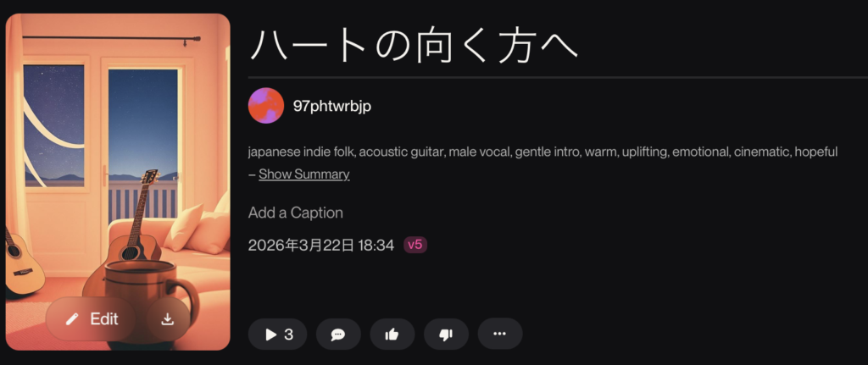Click the 2026年3月22日 18:34 timestamp
This screenshot has width=868, height=365.
[321, 245]
